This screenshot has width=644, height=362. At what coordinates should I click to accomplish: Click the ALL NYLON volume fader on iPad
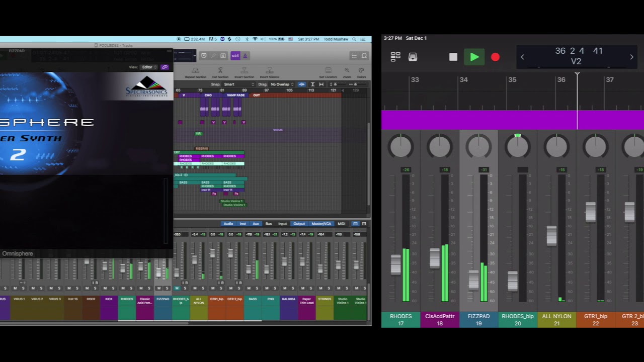551,236
